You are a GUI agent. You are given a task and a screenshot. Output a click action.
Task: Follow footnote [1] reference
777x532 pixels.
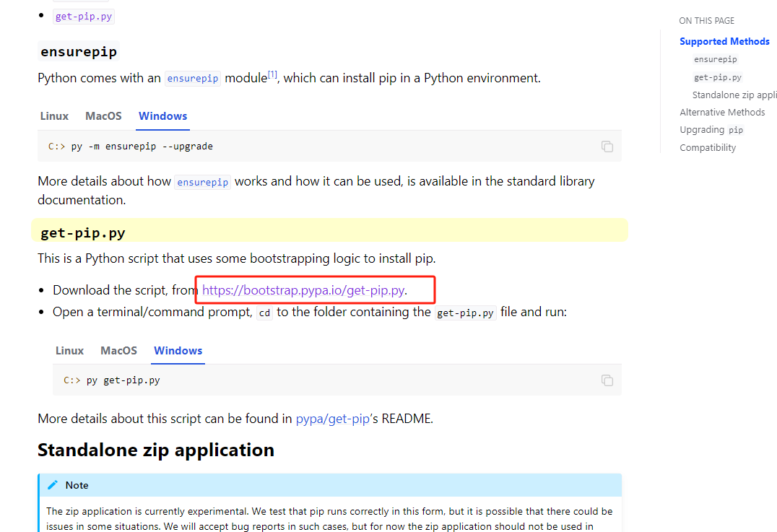[272, 74]
